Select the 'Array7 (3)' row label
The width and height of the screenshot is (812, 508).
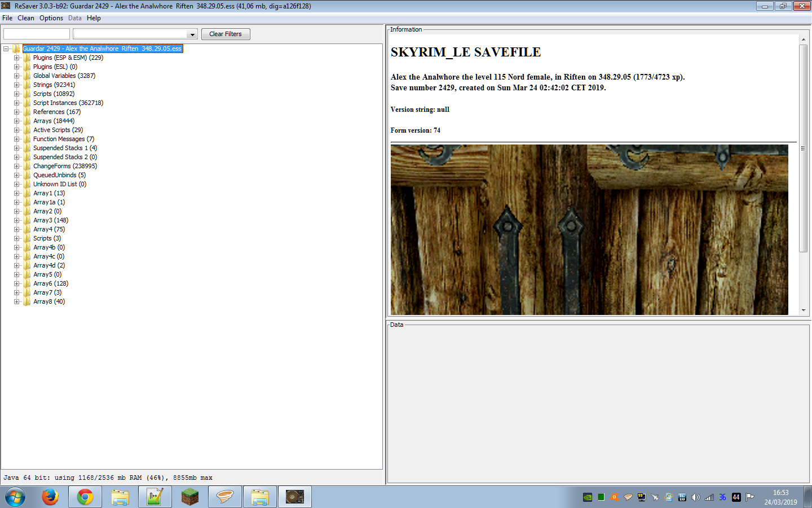47,292
